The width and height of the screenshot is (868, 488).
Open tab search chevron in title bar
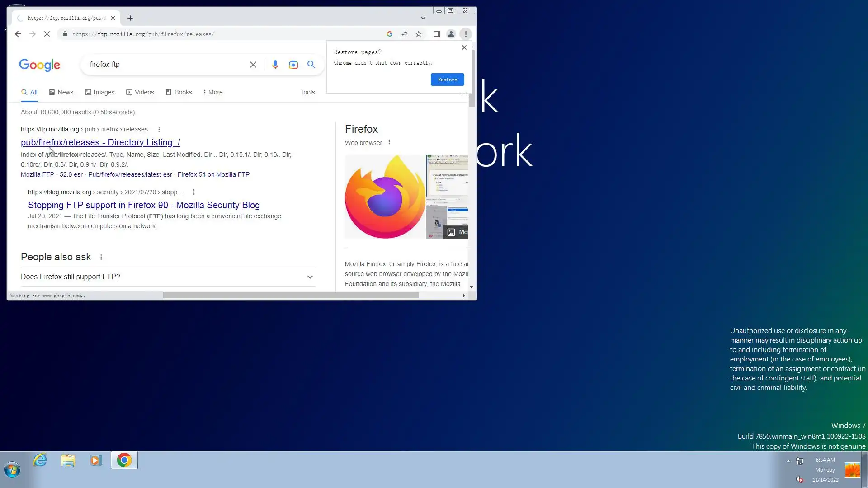423,18
